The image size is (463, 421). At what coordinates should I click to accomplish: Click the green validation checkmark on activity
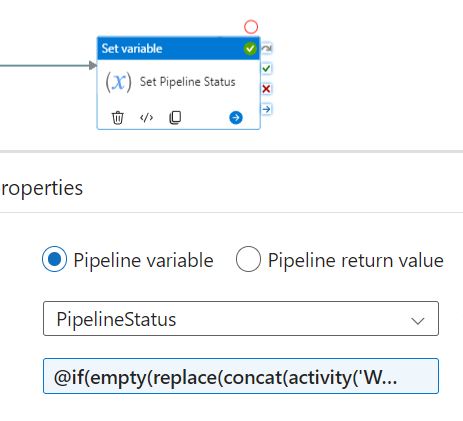click(250, 49)
